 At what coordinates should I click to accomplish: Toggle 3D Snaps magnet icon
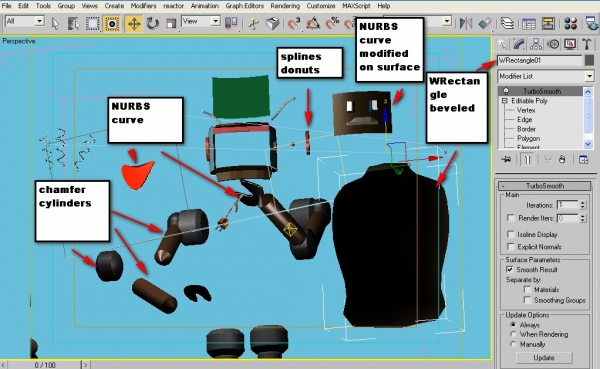coord(293,24)
